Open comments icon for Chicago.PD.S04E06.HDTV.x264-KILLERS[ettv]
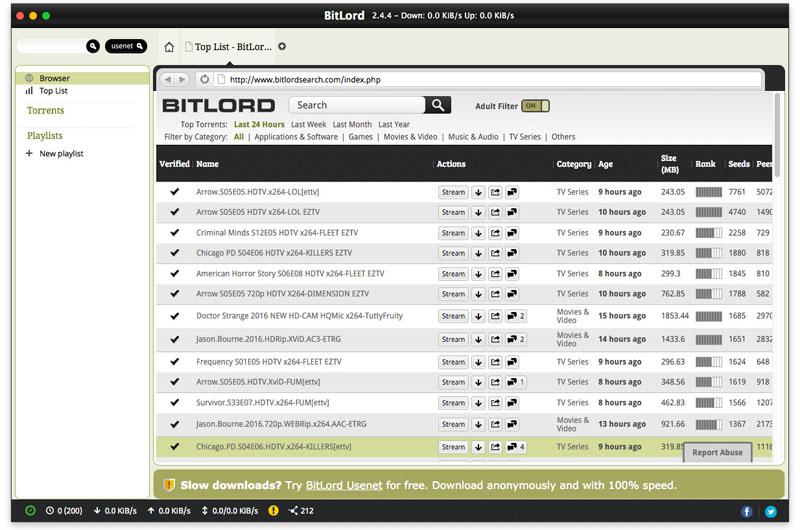This screenshot has width=800, height=530. coord(515,447)
